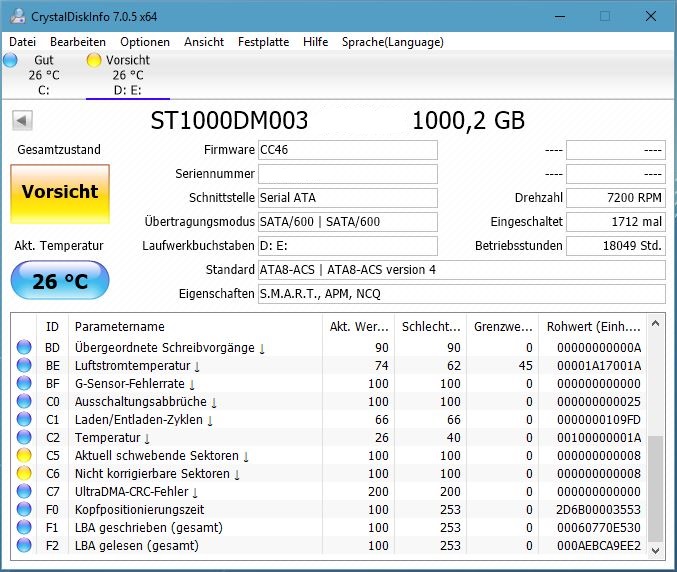Click blue status dot for LBA gelesen

[x=24, y=545]
